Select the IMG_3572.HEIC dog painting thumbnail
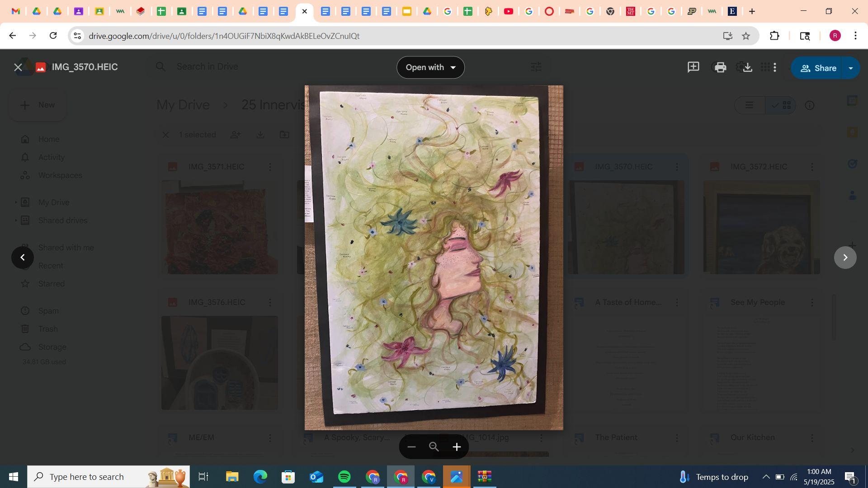Image resolution: width=868 pixels, height=488 pixels. 762,227
